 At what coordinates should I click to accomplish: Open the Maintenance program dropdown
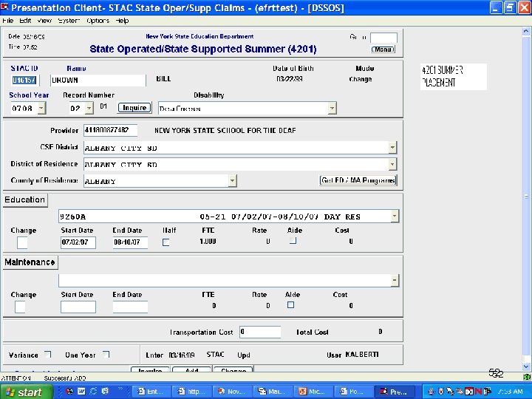[x=395, y=280]
